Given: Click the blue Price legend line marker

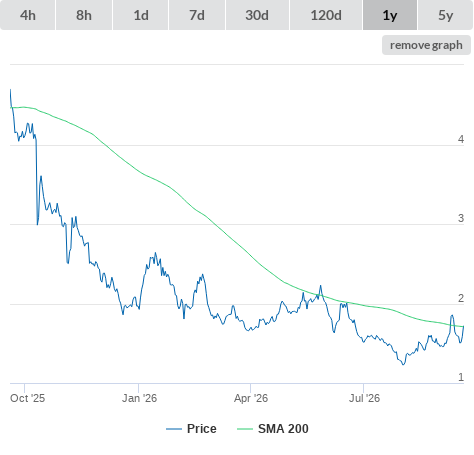Looking at the screenshot, I should [174, 429].
